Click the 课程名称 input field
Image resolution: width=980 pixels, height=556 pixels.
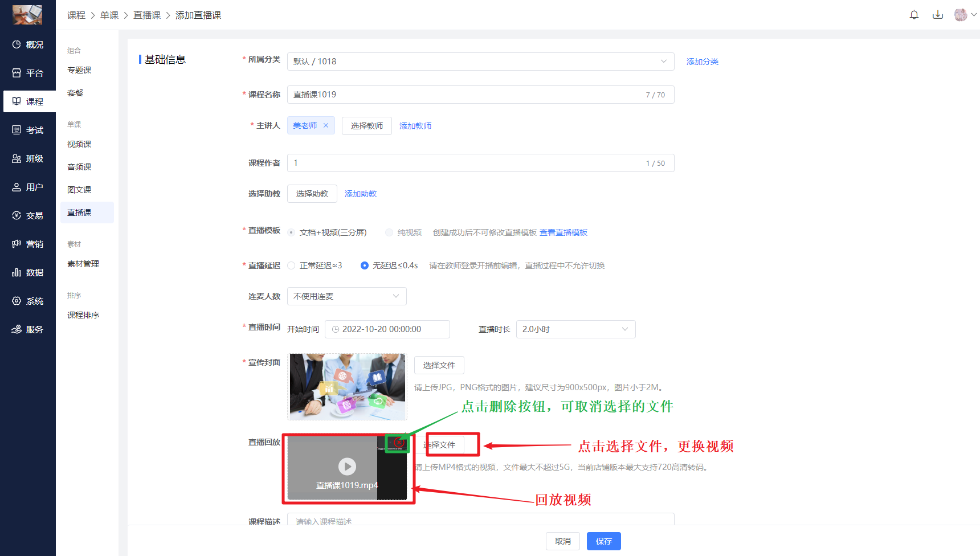click(481, 95)
